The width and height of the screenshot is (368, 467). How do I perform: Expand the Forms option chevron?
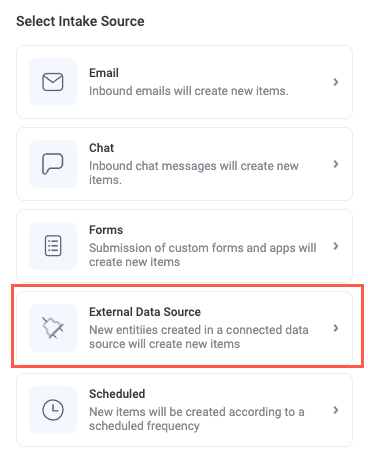tap(336, 246)
